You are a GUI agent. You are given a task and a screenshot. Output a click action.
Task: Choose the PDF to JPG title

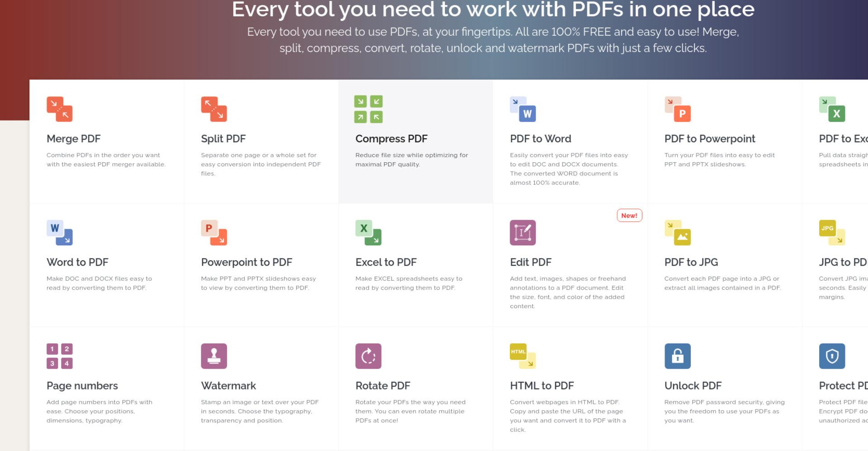691,262
